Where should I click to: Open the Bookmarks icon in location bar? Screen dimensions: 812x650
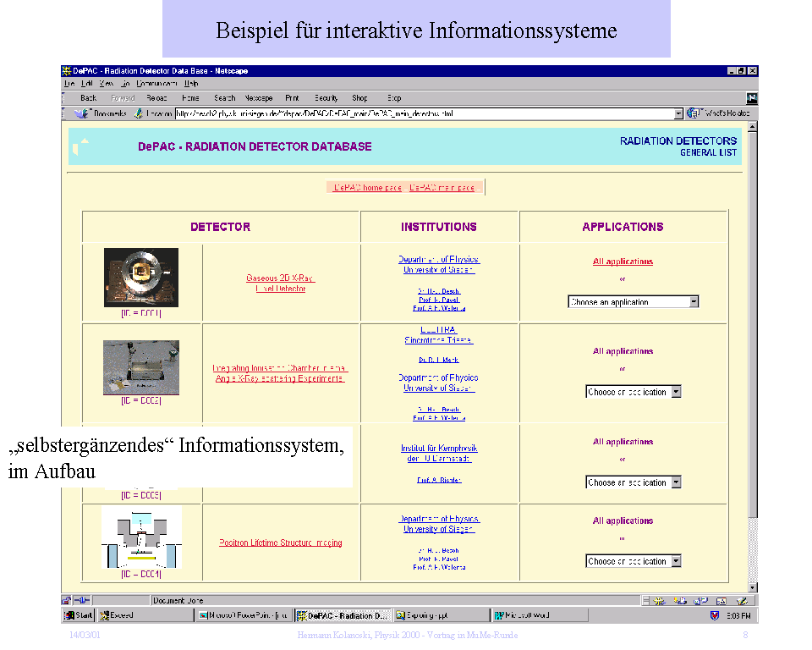point(81,113)
